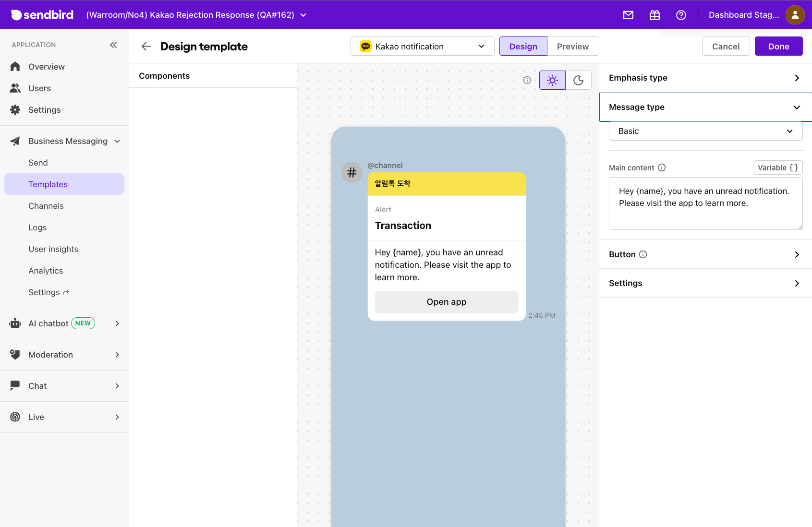This screenshot has width=812, height=527.
Task: Open the user profile avatar
Action: click(795, 15)
